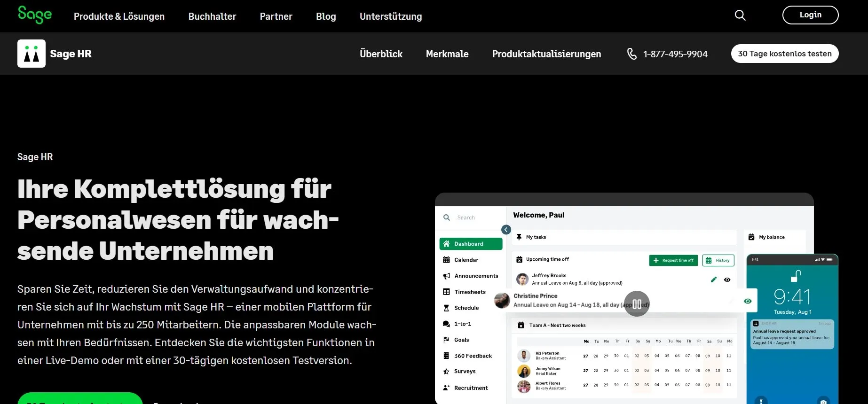Click the dashboard Search input field

pos(471,218)
